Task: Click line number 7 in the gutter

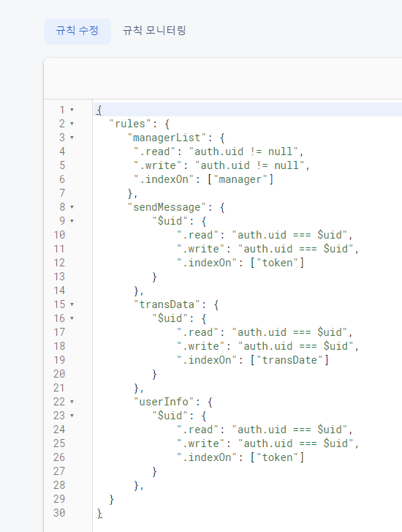Action: [62, 193]
